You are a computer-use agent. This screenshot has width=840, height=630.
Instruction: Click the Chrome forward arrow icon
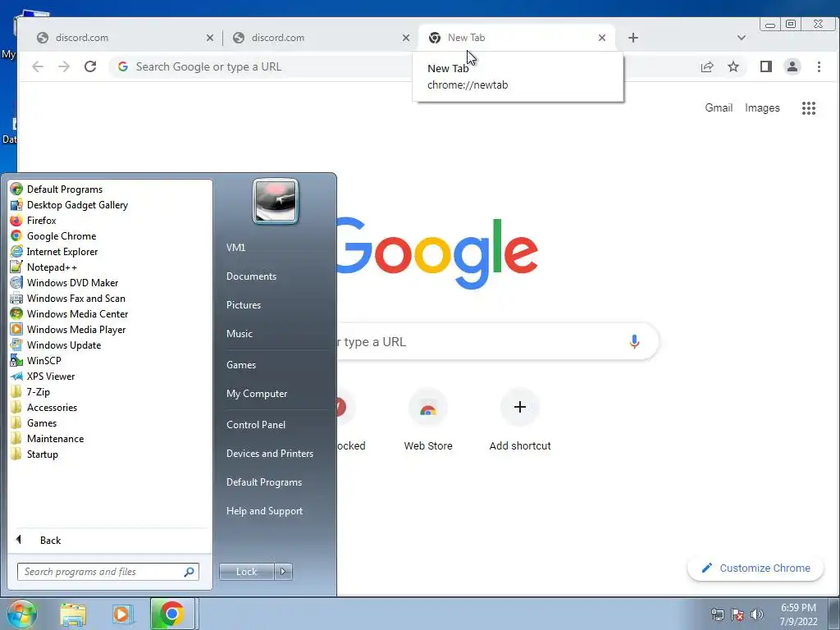point(64,66)
